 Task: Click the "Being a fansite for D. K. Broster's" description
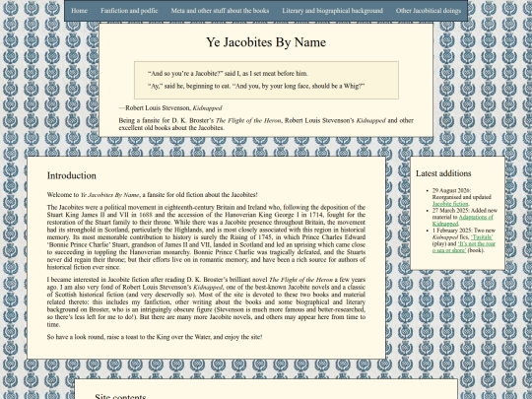266,124
